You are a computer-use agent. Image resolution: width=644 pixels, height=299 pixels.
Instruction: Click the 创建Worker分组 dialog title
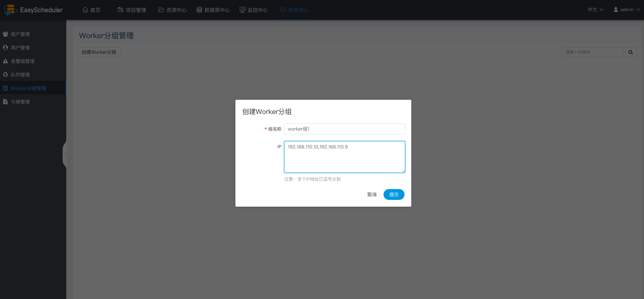pyautogui.click(x=267, y=112)
